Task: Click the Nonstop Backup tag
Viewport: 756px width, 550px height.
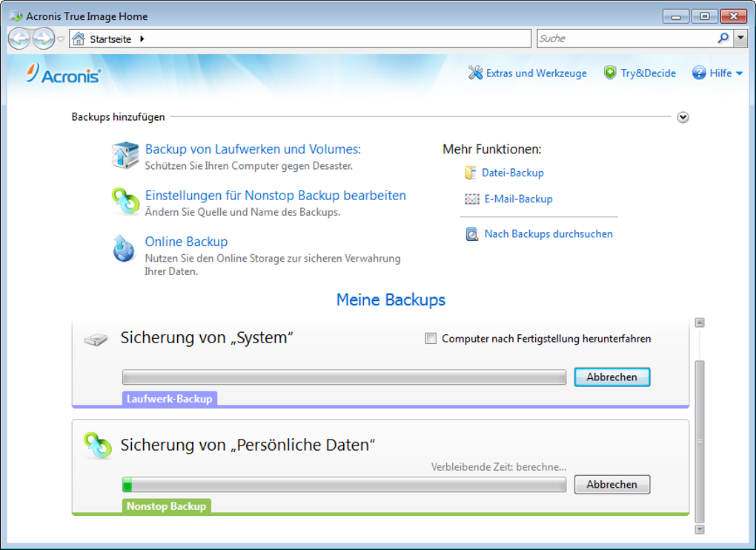Action: 166,506
